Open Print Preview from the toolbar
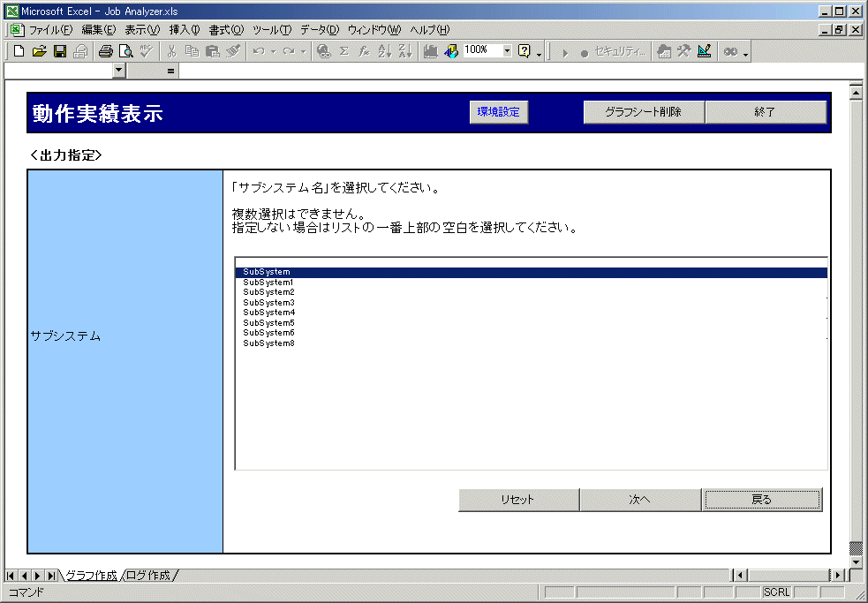868x603 pixels. [x=126, y=51]
